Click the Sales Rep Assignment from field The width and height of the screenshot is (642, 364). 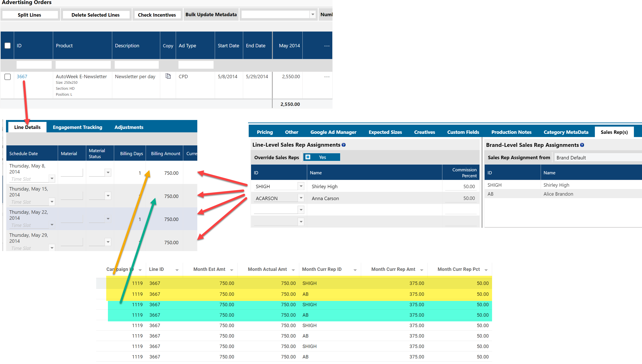[x=598, y=157]
